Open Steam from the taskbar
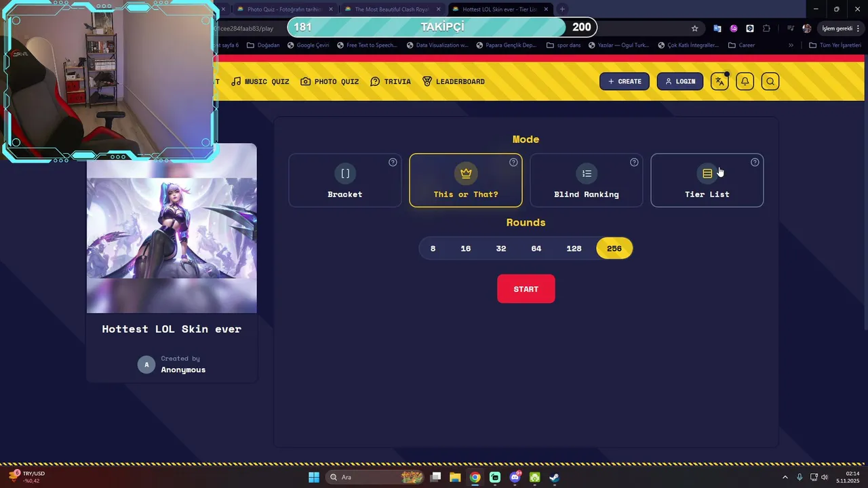868x488 pixels. click(x=554, y=477)
